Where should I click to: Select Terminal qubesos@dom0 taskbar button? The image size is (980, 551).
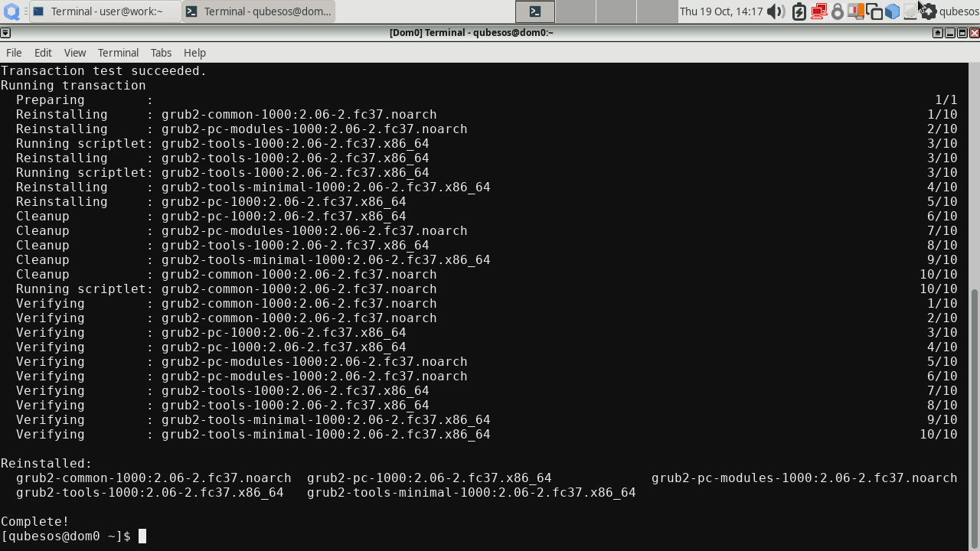click(259, 11)
